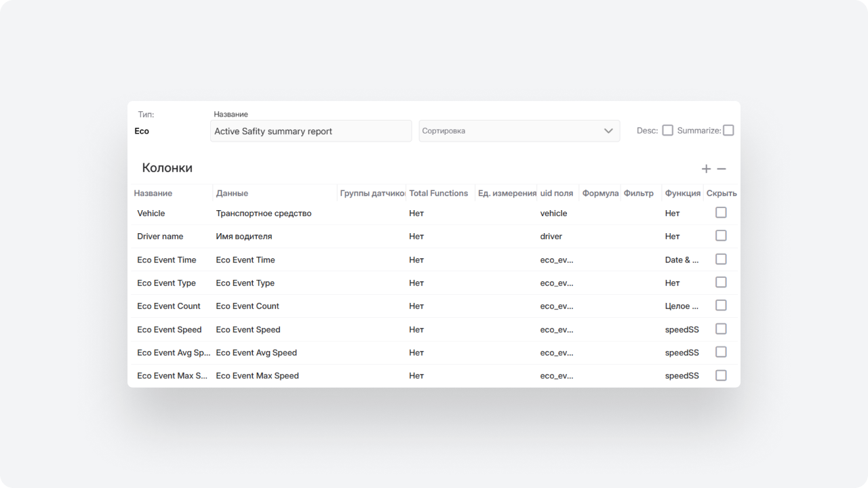Open the Сортировка dropdown
This screenshot has height=488, width=868.
(519, 131)
